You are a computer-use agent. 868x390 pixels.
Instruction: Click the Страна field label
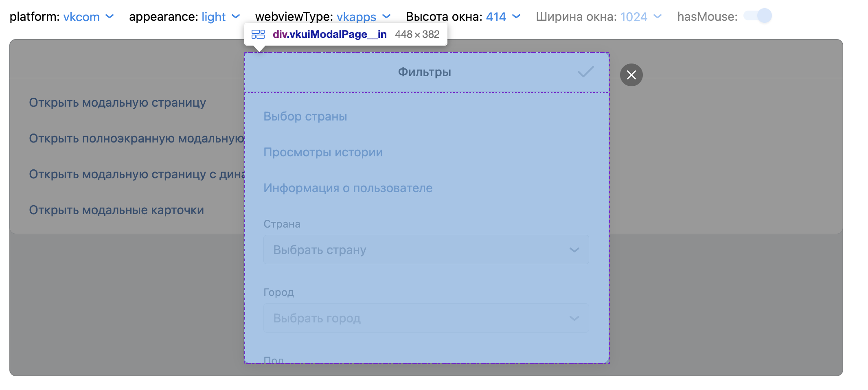tap(282, 224)
